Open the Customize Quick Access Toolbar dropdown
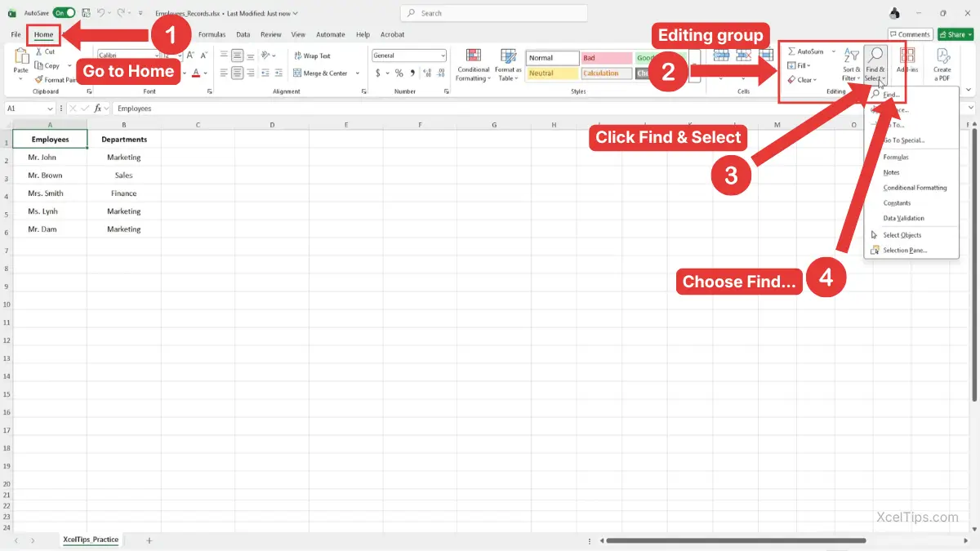 tap(140, 13)
